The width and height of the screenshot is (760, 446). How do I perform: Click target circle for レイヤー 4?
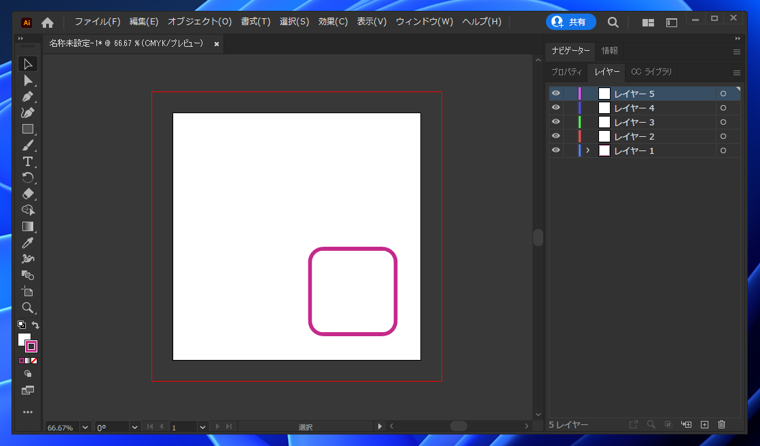click(x=723, y=108)
